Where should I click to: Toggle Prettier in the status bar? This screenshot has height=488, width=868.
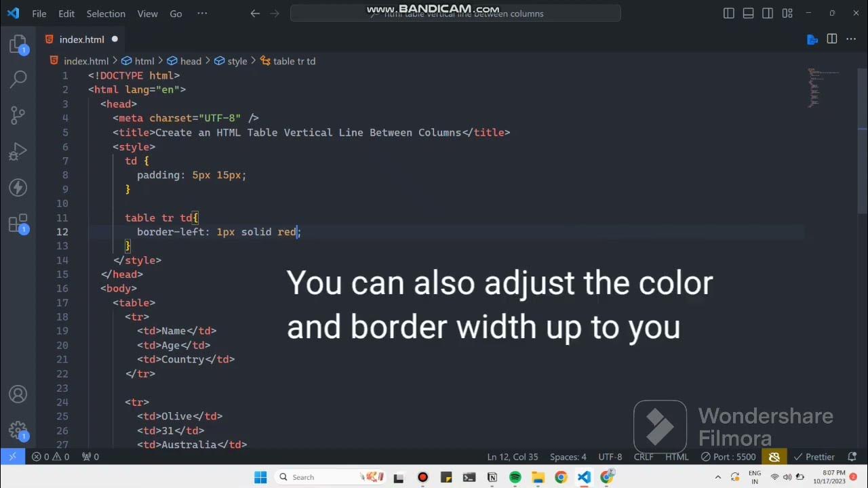click(x=814, y=457)
